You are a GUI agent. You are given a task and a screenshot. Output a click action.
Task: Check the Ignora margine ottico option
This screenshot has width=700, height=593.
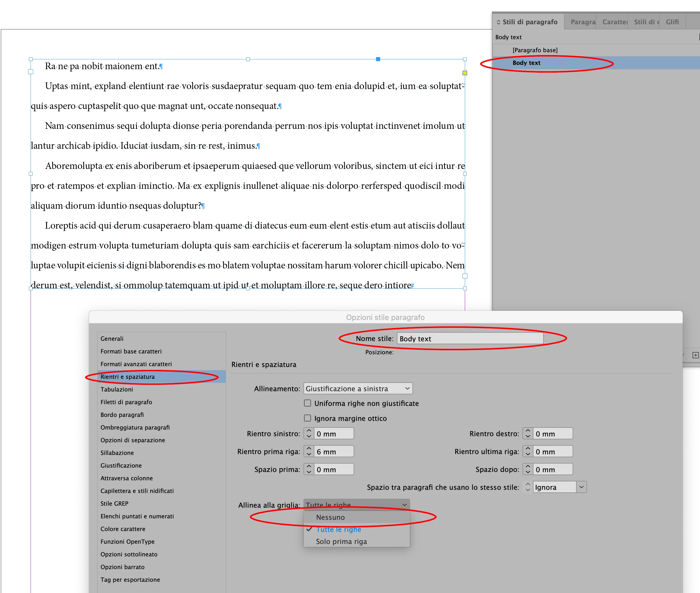tap(307, 418)
